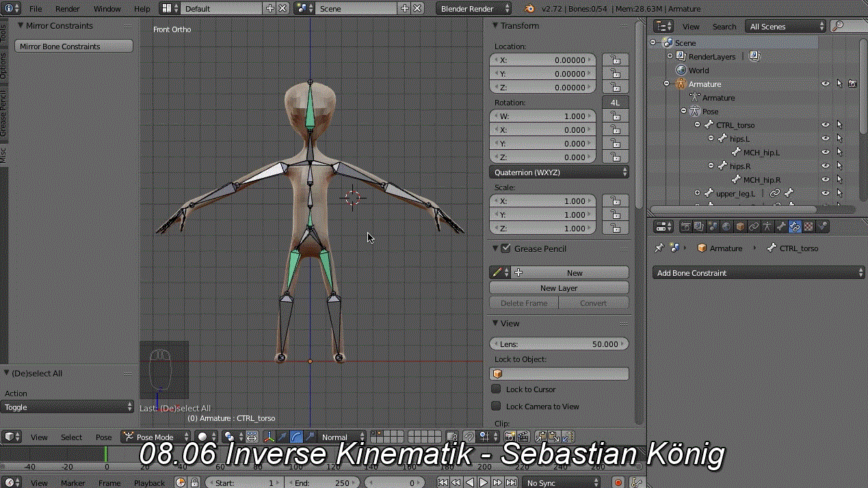Toggle lock on Scale Y

point(616,215)
